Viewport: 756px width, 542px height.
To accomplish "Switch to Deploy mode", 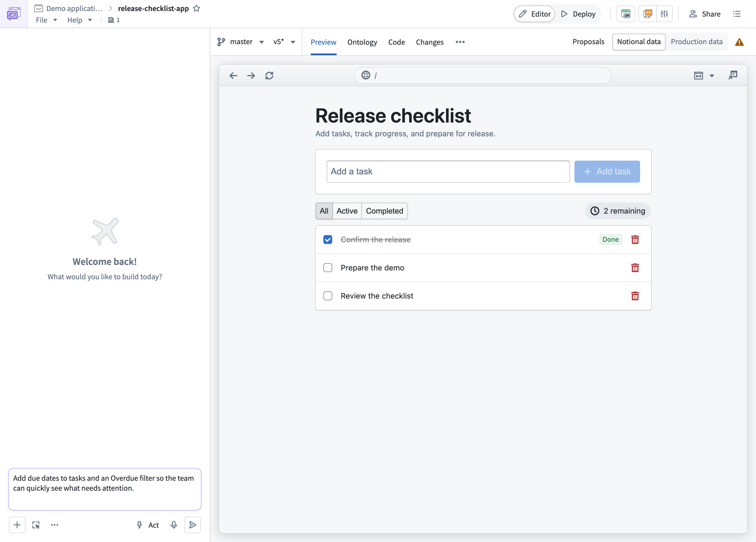I will 578,14.
